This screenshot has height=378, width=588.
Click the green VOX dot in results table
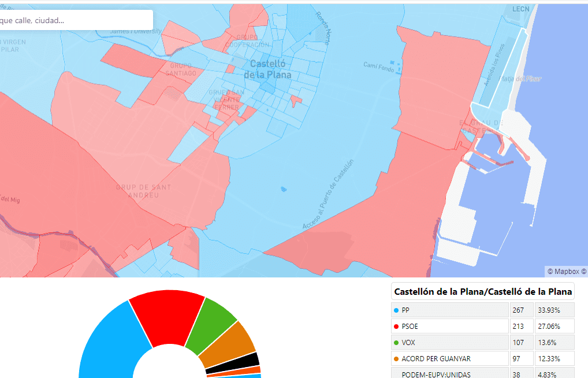(396, 343)
